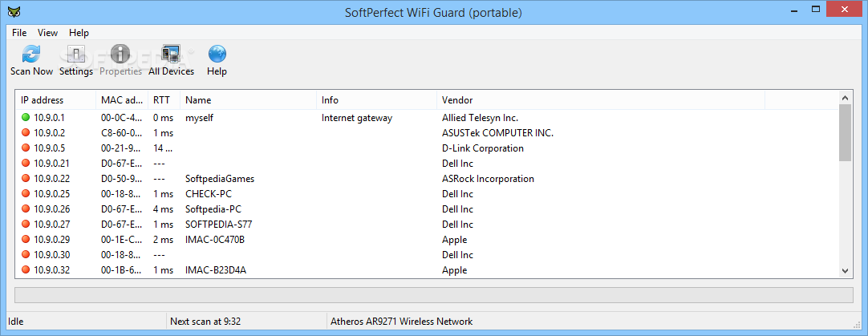The image size is (868, 336).
Task: Select the IMAC-B23D4A device name
Action: [x=215, y=270]
